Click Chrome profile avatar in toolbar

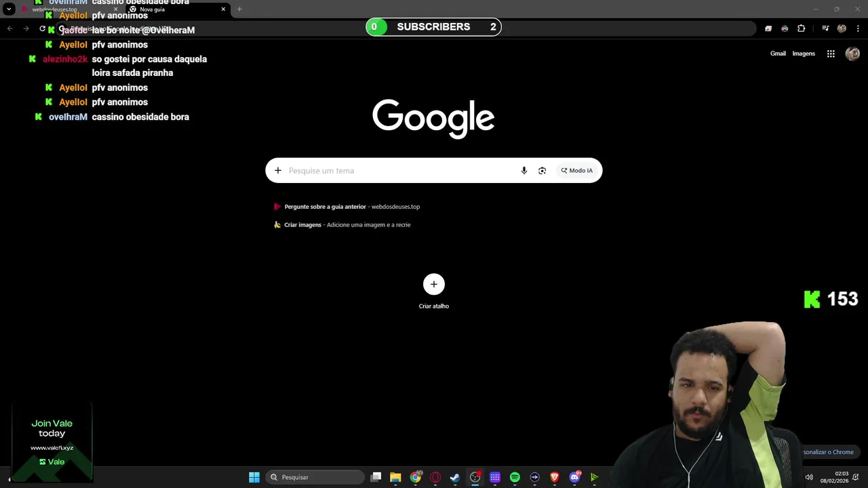[842, 28]
